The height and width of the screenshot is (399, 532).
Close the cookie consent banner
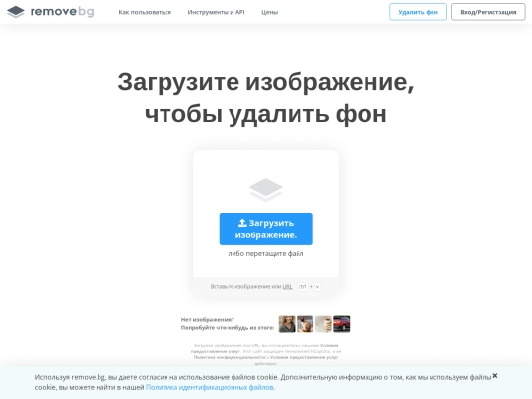(x=495, y=375)
